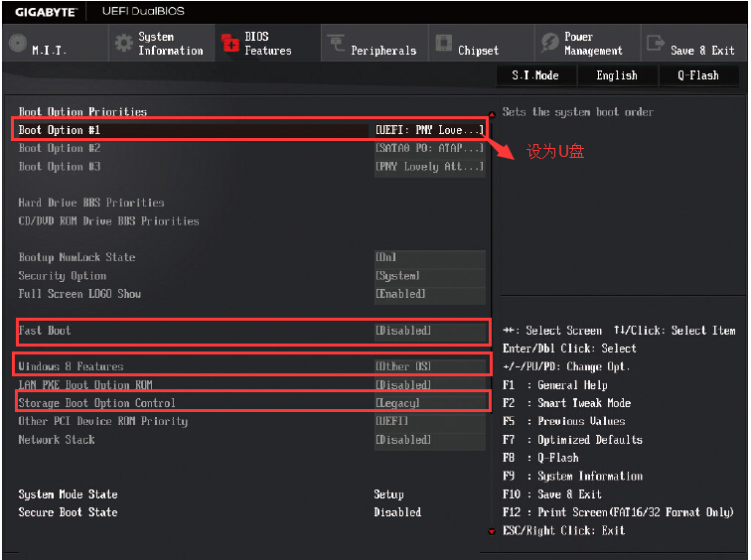Open the Power Management tab
751x560 pixels.
coord(587,43)
